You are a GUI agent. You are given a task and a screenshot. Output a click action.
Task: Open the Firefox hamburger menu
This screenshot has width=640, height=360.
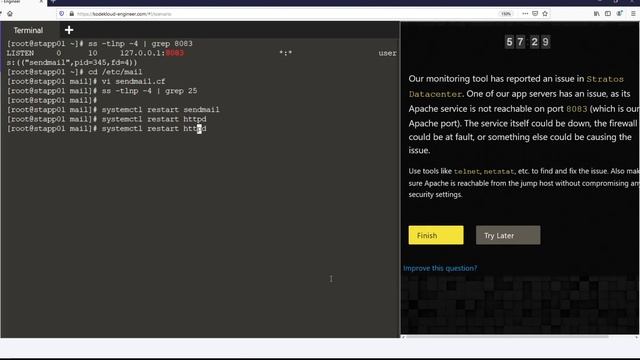point(633,13)
